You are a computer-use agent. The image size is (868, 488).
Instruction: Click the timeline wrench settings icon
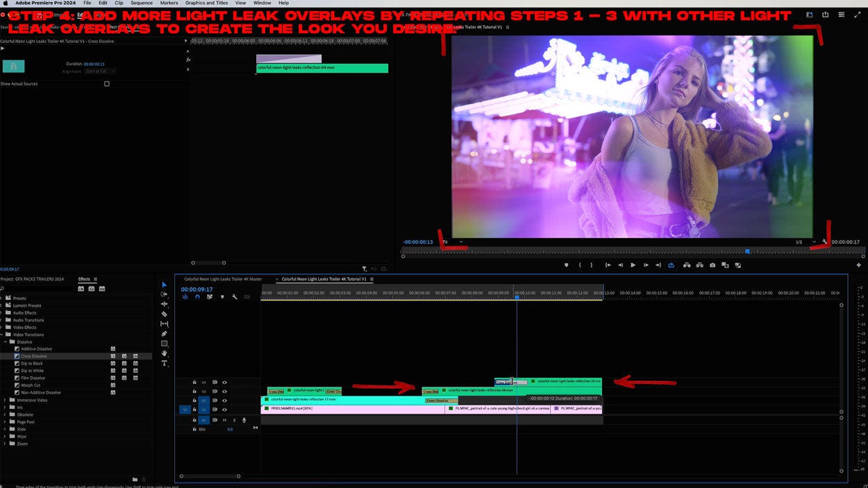point(235,296)
